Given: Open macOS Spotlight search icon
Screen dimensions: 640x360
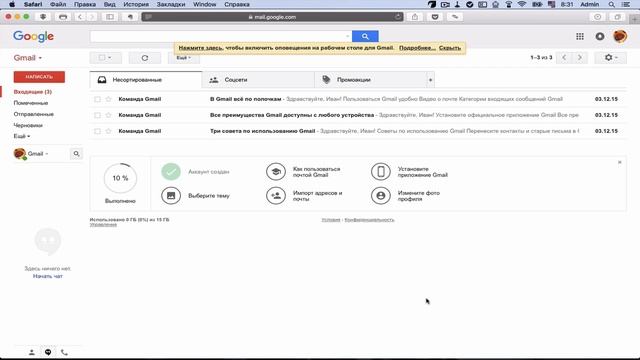Looking at the screenshot, I should tap(611, 4).
